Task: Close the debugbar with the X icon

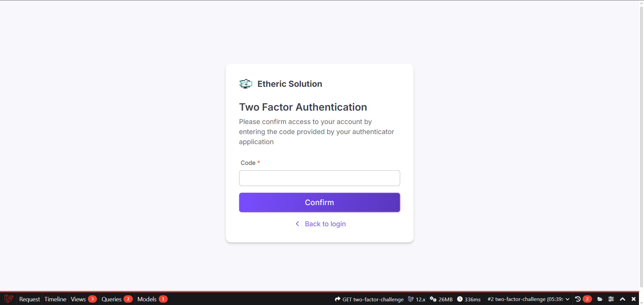Action: click(634, 299)
